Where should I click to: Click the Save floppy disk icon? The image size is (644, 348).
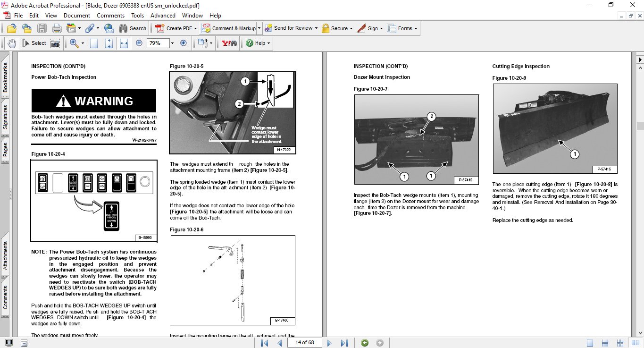click(42, 28)
